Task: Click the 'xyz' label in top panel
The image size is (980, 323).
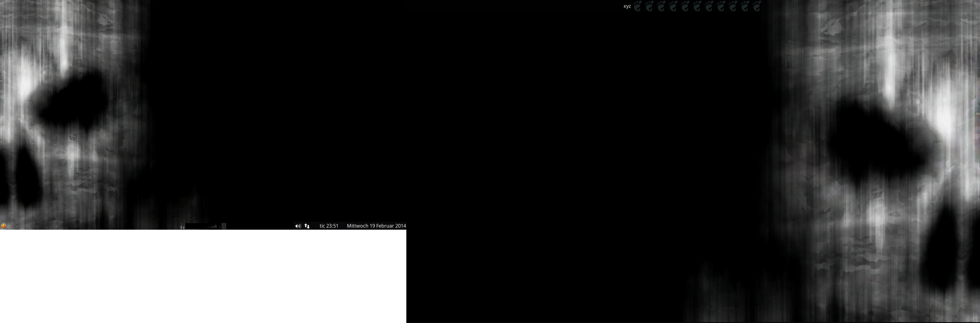Action: click(627, 6)
